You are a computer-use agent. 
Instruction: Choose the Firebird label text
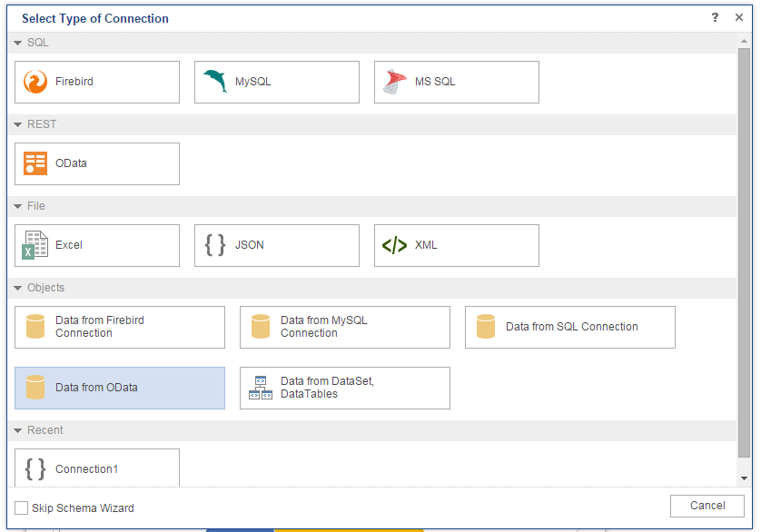74,82
